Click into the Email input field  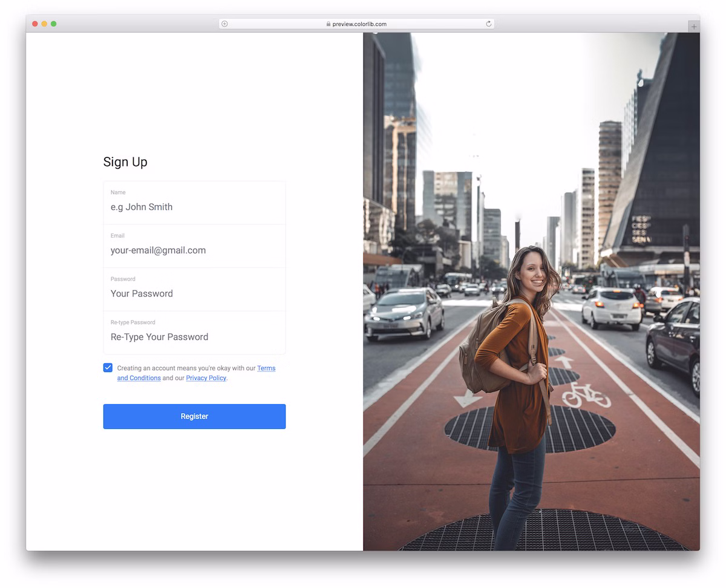(x=194, y=250)
